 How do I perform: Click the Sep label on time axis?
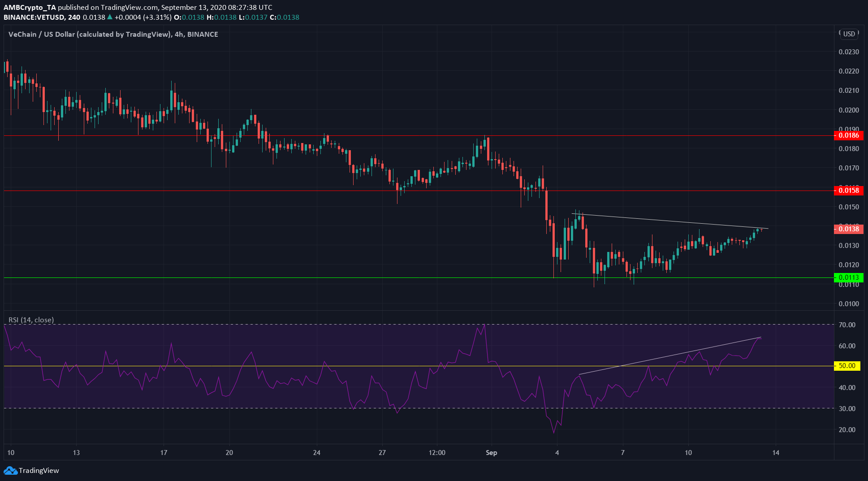click(x=492, y=453)
